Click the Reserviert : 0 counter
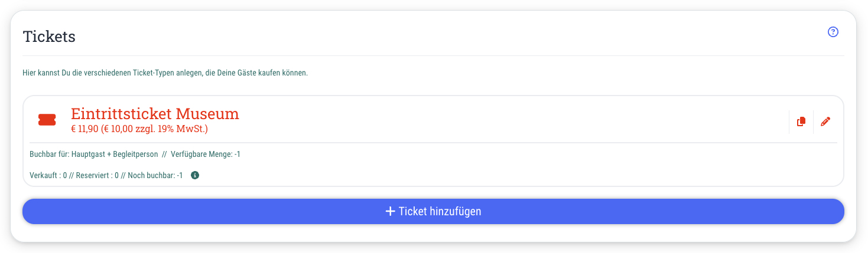 [x=97, y=175]
